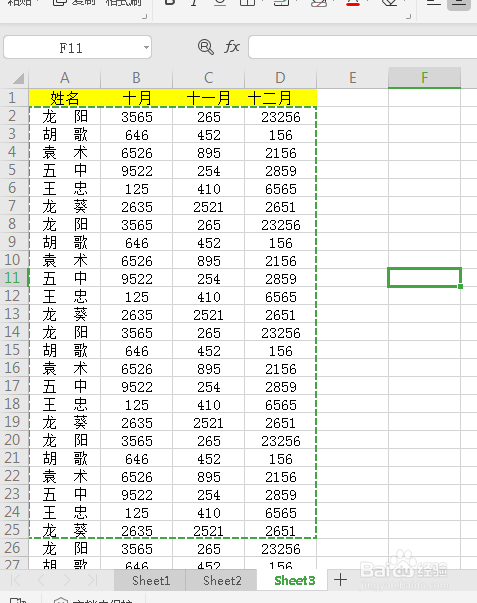The image size is (477, 603).
Task: Select cell C6 with 410
Action: pos(208,188)
